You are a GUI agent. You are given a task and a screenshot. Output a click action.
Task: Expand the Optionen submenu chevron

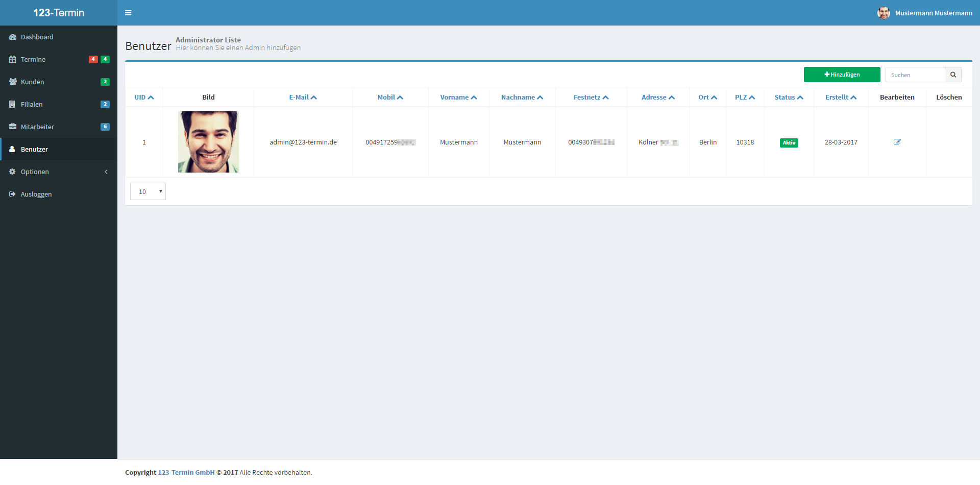click(x=106, y=172)
